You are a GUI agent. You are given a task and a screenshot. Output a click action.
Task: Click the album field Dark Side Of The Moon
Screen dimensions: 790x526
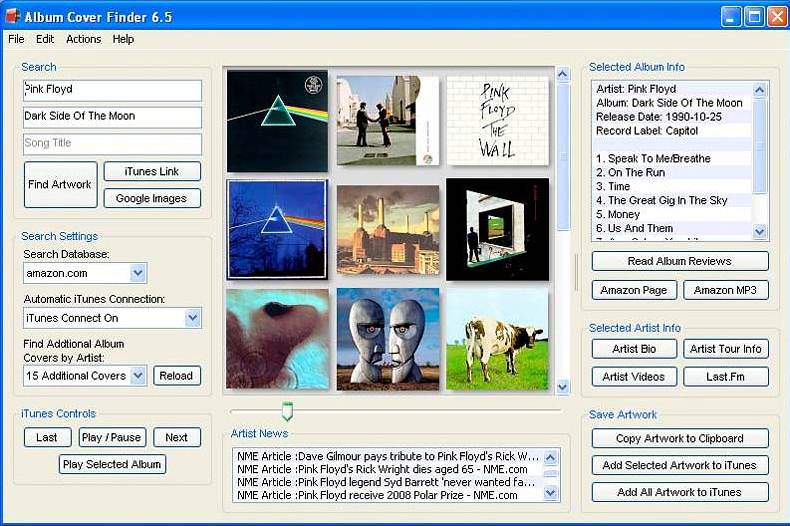point(112,116)
